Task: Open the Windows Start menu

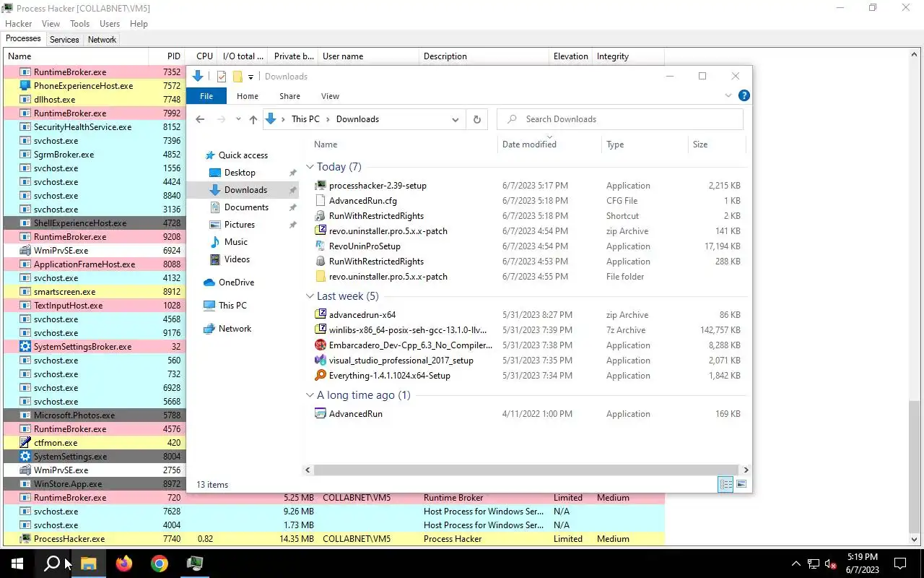Action: (x=17, y=564)
